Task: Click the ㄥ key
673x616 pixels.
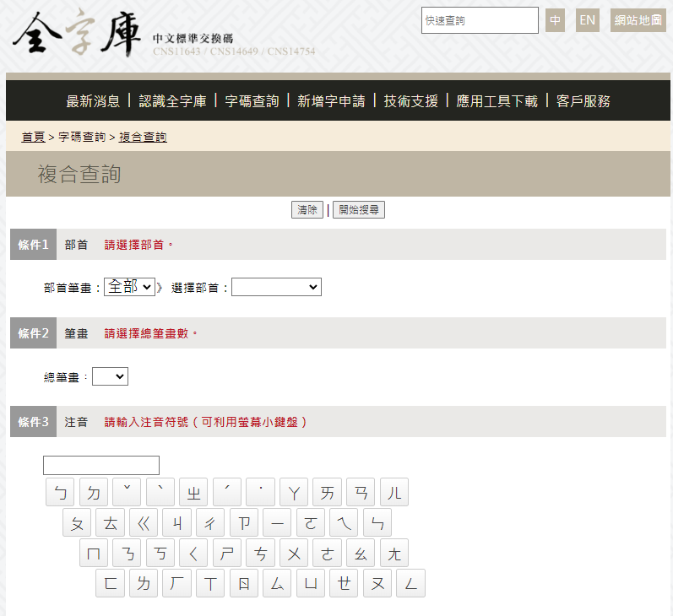Action: point(410,583)
